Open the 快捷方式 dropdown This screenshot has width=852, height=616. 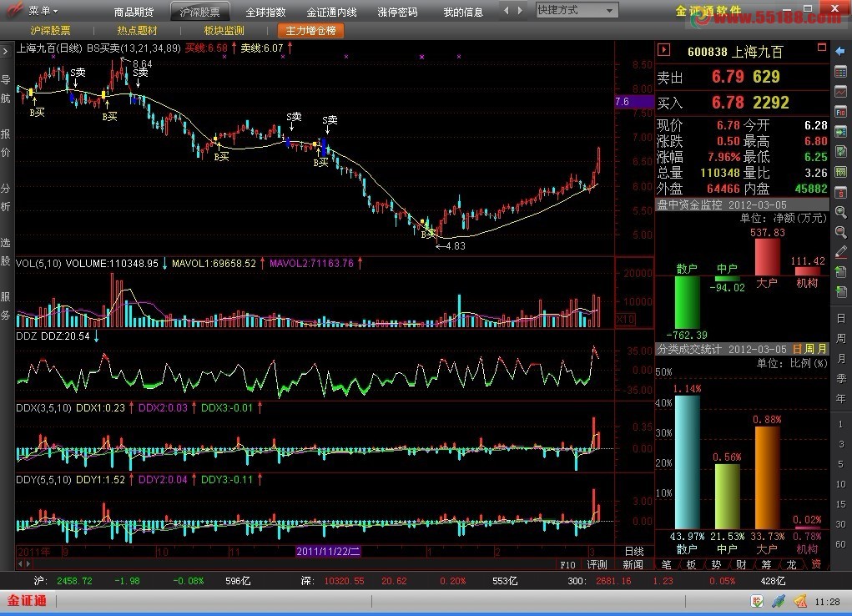coord(577,11)
